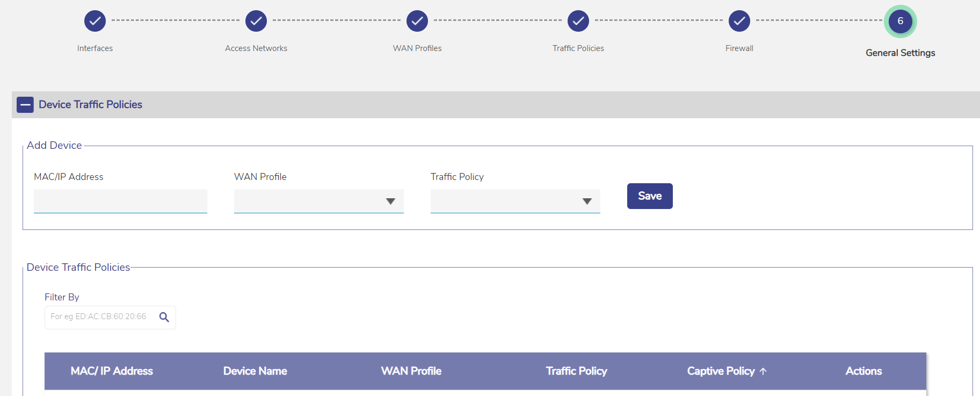Sort table by Device Name column
This screenshot has width=980, height=396.
coord(255,371)
